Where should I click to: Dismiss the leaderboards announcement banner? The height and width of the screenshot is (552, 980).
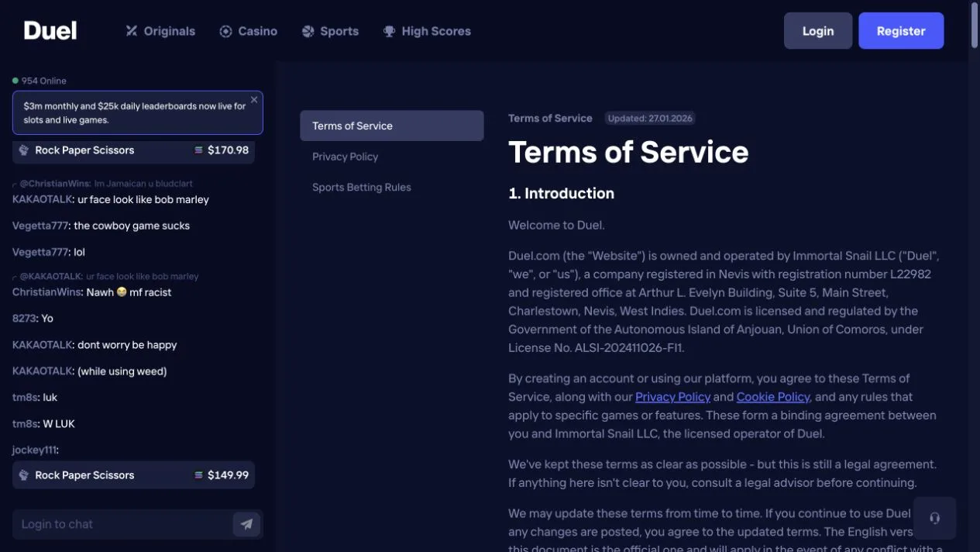pyautogui.click(x=254, y=100)
